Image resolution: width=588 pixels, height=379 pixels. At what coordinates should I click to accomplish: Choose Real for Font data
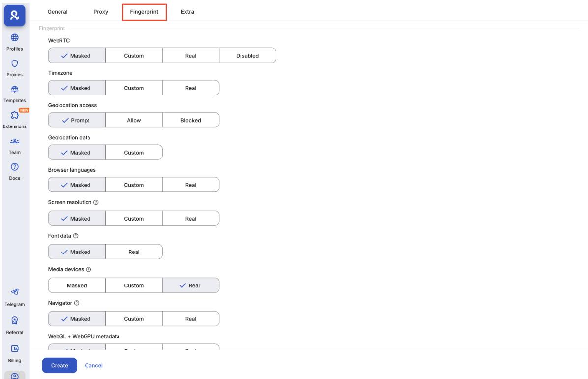pos(134,252)
